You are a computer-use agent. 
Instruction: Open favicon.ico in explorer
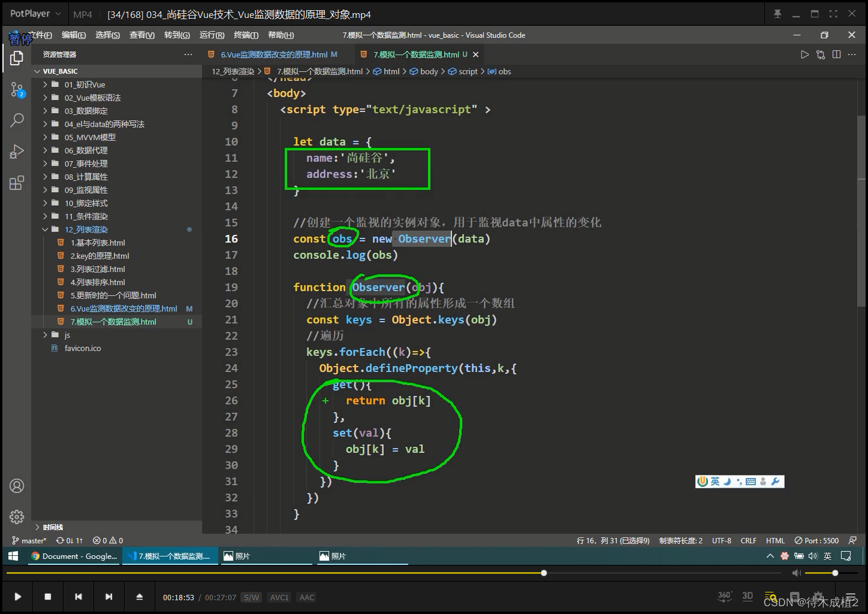click(x=116, y=348)
